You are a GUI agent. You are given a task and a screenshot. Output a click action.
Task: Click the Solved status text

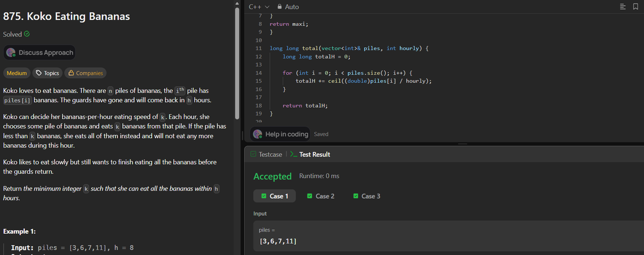(x=12, y=34)
